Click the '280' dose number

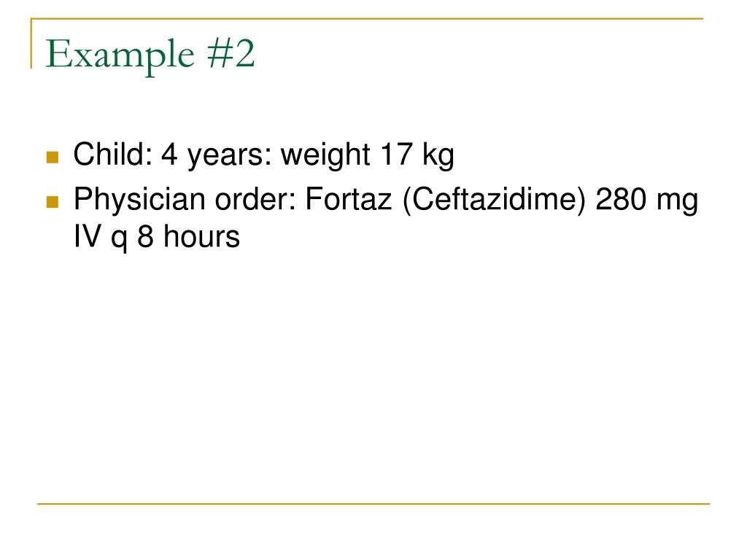point(621,199)
